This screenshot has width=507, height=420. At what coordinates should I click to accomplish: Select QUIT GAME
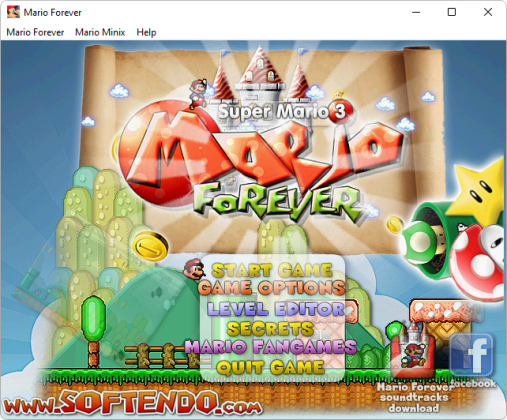coord(270,368)
